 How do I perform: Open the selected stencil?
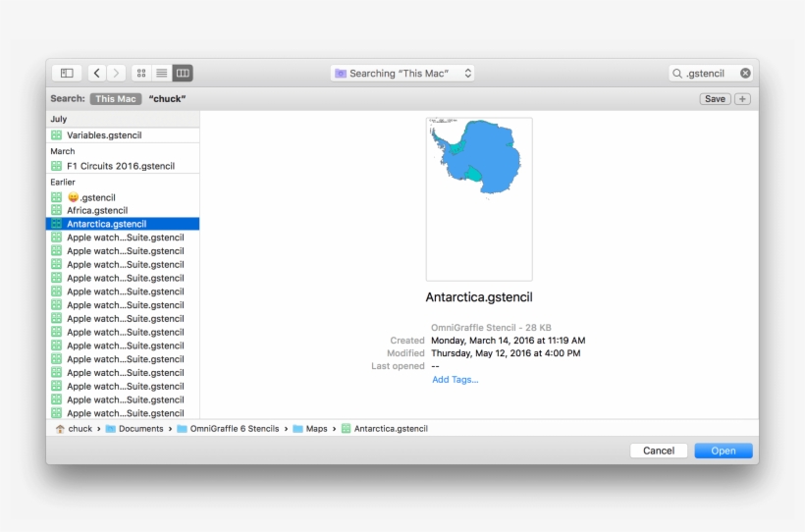[x=724, y=451]
